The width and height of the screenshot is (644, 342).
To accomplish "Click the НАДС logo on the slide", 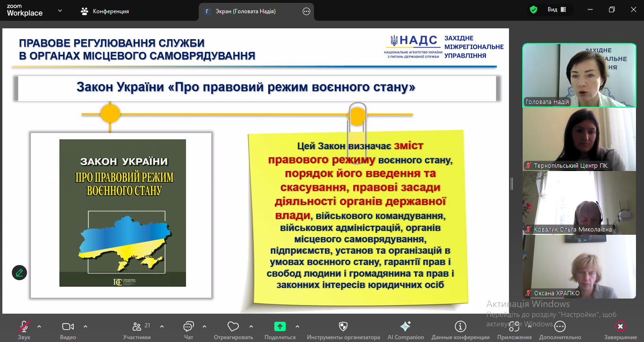I will point(413,46).
